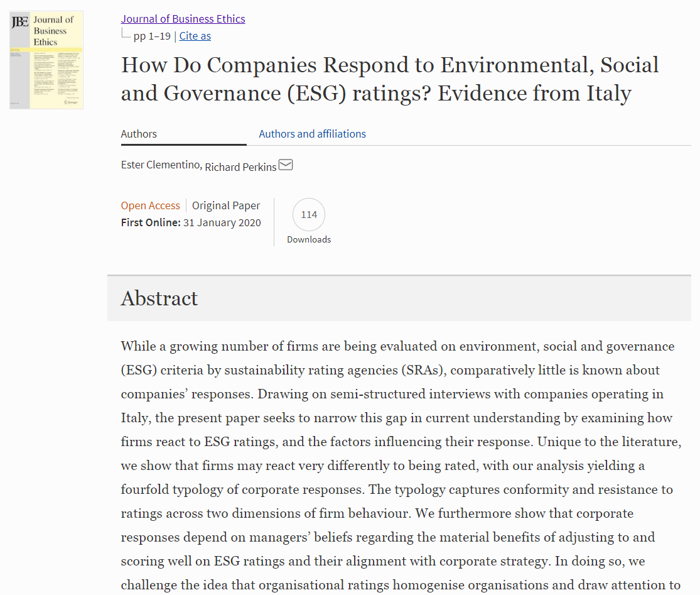The image size is (700, 595).
Task: Open the Journal of Business Ethics link
Action: pos(183,19)
